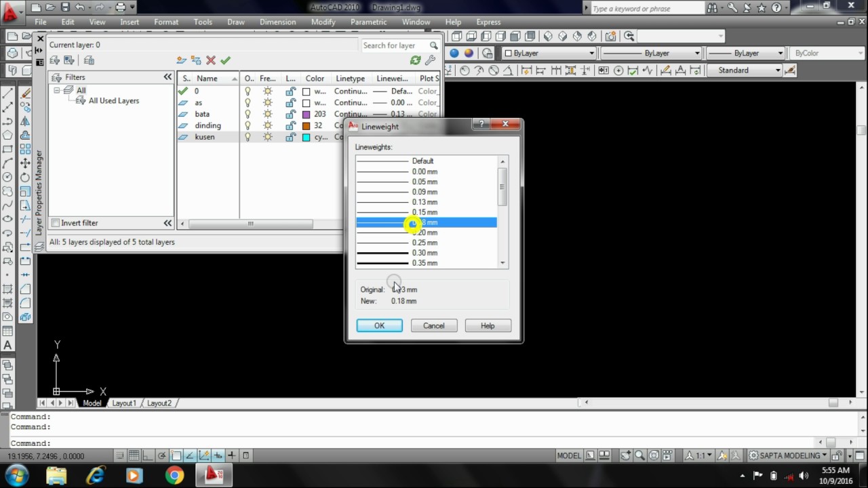Collapse the Filters pane with chevrons
Screen dimensions: 868x488
click(x=167, y=77)
